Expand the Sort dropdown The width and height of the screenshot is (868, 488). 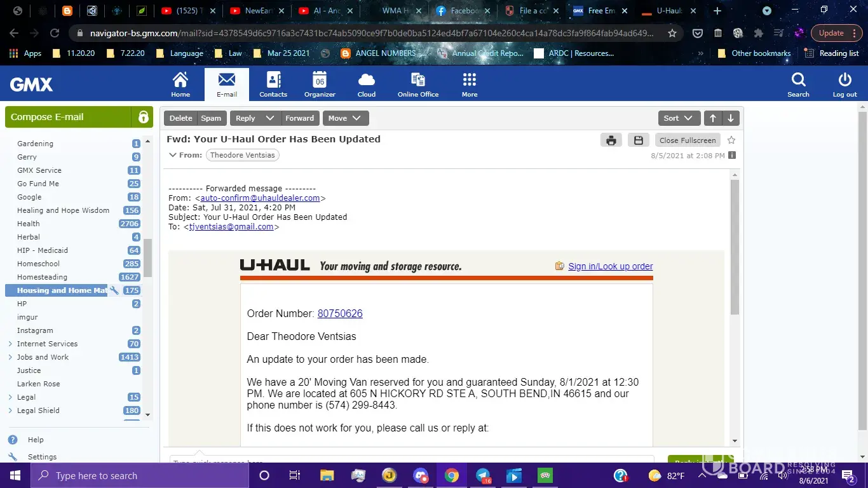coord(679,118)
